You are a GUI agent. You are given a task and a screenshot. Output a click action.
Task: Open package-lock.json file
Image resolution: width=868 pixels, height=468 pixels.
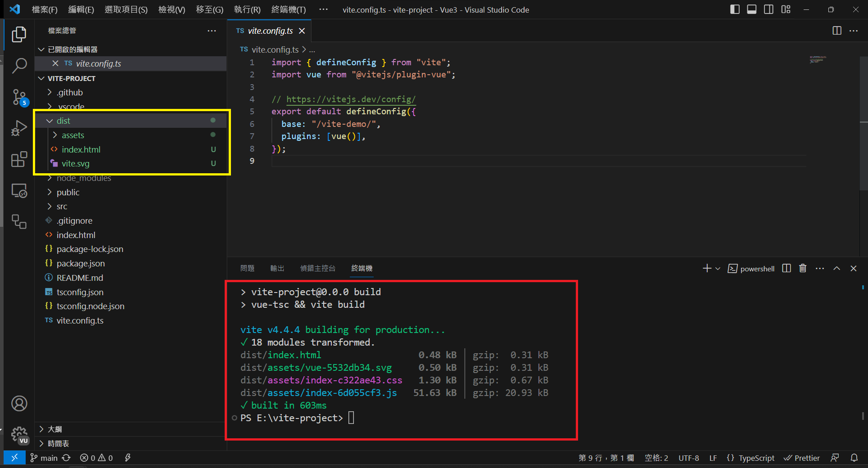click(131, 249)
